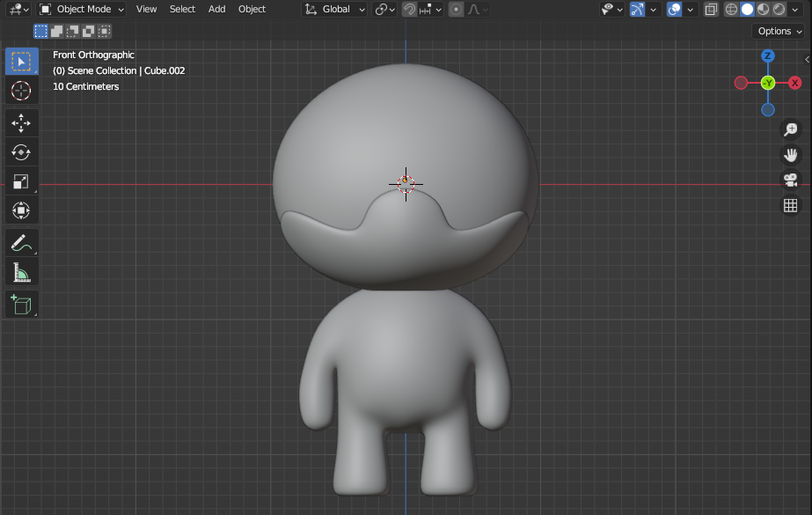Image resolution: width=812 pixels, height=515 pixels.
Task: Open the View menu
Action: [x=146, y=9]
